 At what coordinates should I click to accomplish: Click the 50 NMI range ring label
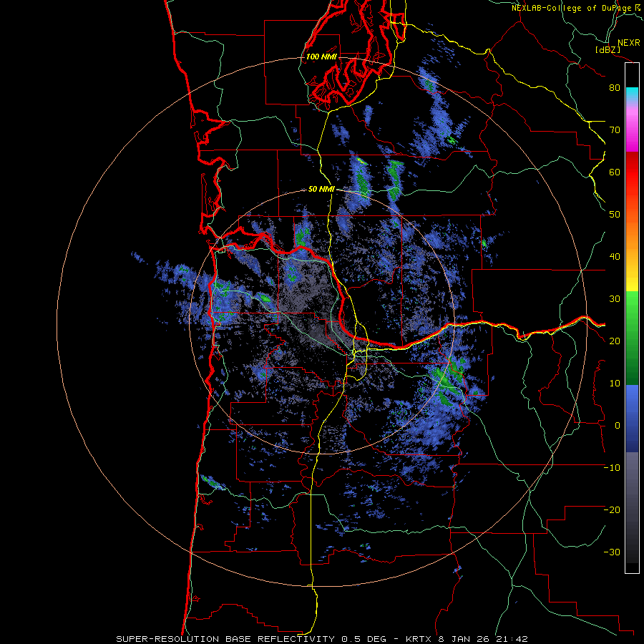coord(321,190)
